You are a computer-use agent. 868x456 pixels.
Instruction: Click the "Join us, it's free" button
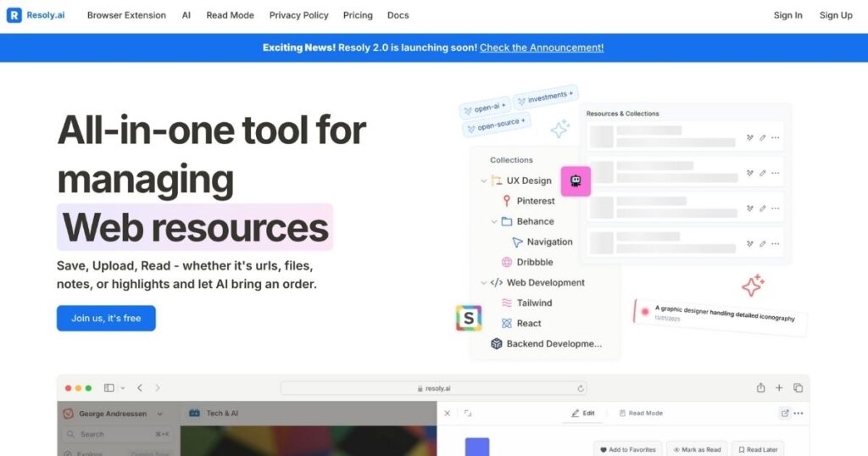click(106, 318)
